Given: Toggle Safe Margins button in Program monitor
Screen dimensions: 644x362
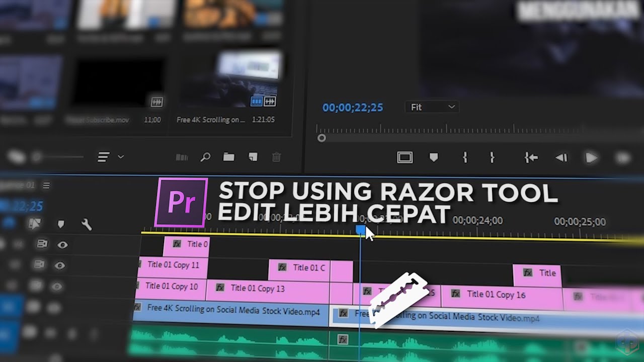Looking at the screenshot, I should pos(405,158).
